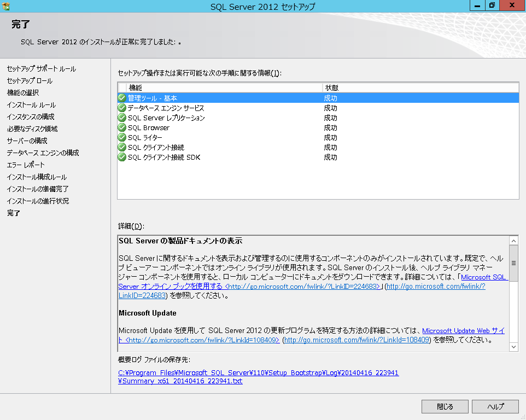The image size is (526, 420).
Task: Restore down the setup window
Action: point(492,5)
